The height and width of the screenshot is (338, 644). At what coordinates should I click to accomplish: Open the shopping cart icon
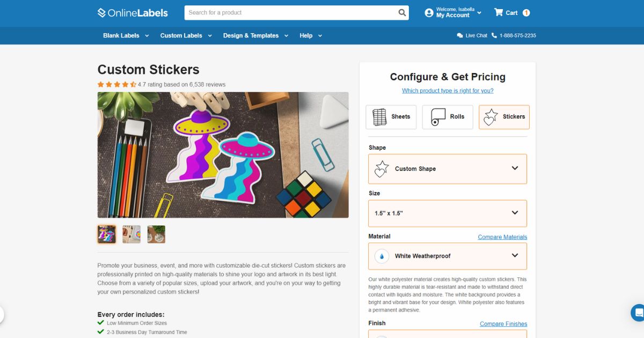pos(499,12)
